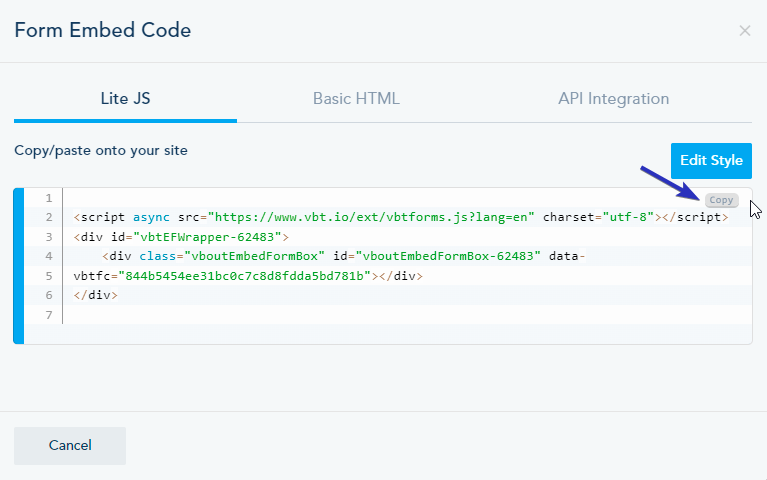The width and height of the screenshot is (767, 480).
Task: Click the "Copy/paste onto your site" label
Action: (x=101, y=150)
